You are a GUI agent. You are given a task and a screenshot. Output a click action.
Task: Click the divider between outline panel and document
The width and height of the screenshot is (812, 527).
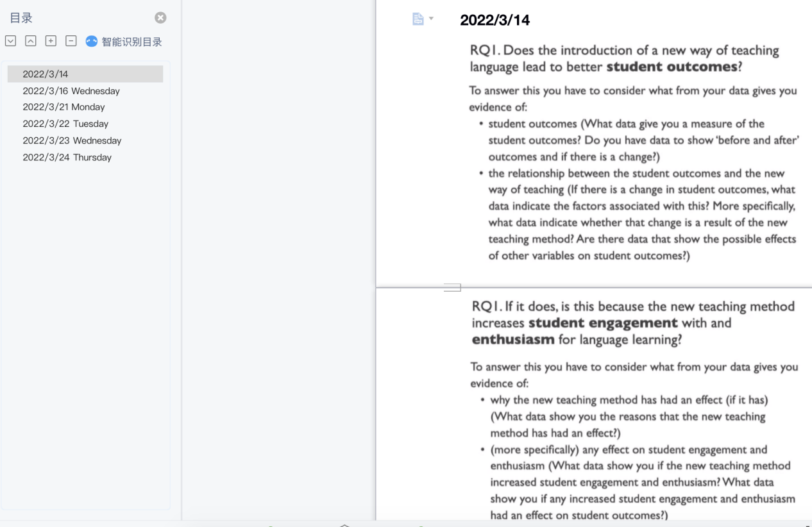[x=182, y=256]
